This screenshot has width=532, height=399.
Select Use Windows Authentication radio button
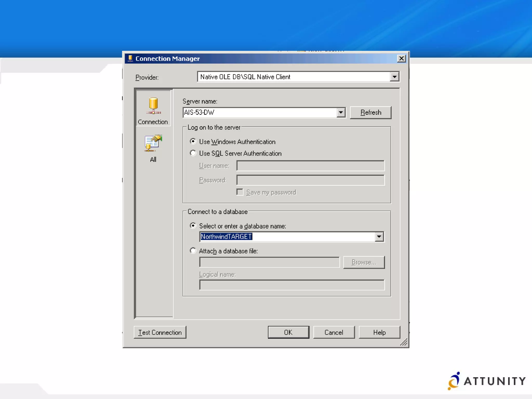193,141
